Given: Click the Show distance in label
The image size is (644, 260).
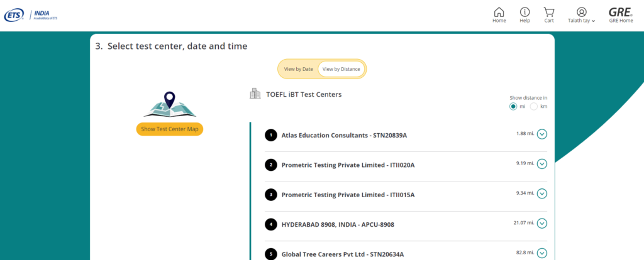Looking at the screenshot, I should (x=528, y=98).
